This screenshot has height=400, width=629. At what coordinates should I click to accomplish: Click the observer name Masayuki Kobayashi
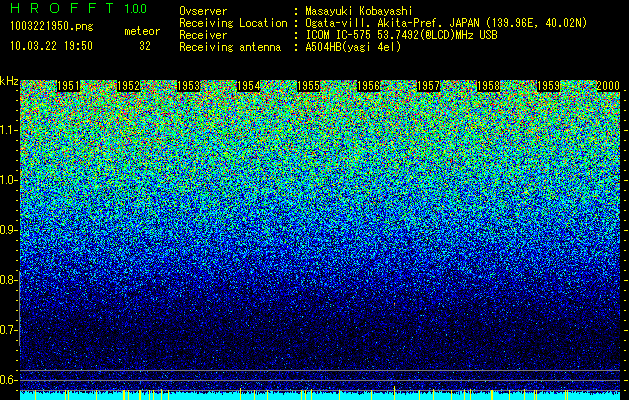(359, 11)
